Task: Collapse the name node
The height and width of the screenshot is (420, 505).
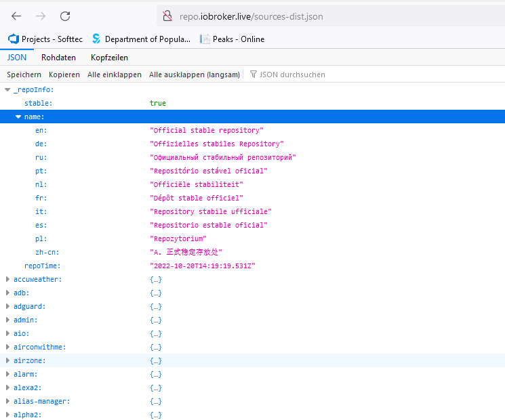Action: click(x=18, y=117)
